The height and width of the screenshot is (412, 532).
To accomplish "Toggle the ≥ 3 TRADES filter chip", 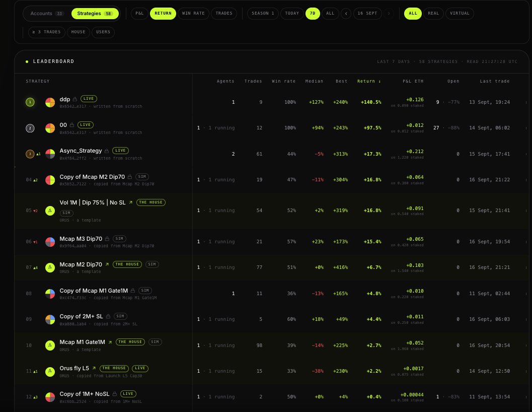I will coord(46,32).
